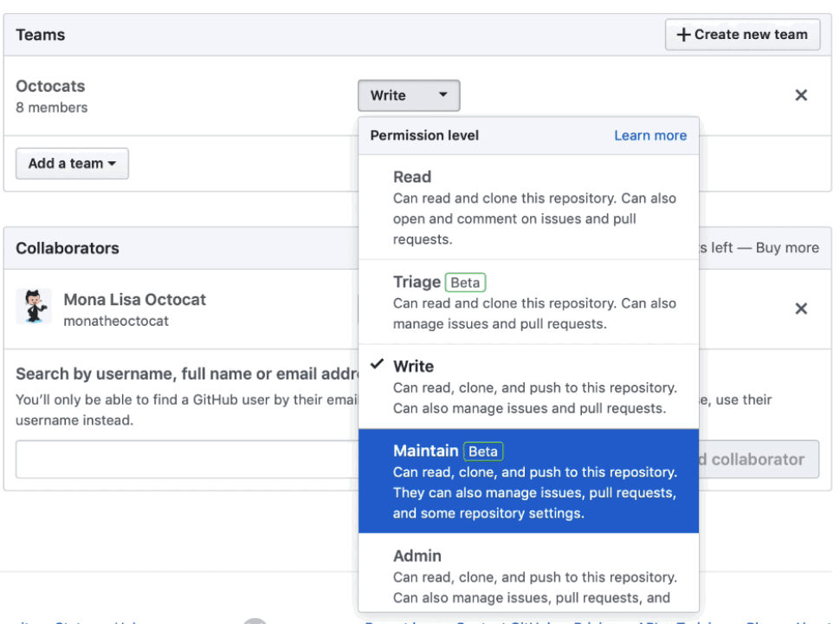Click the Buy more link

(x=785, y=247)
